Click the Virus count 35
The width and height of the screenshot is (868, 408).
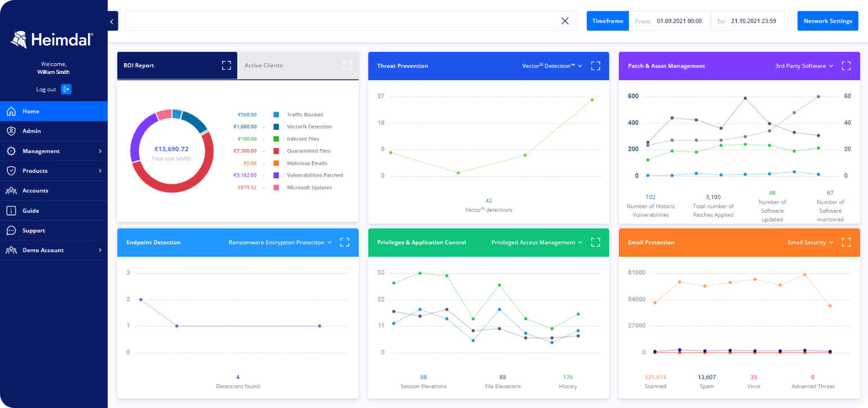(754, 377)
